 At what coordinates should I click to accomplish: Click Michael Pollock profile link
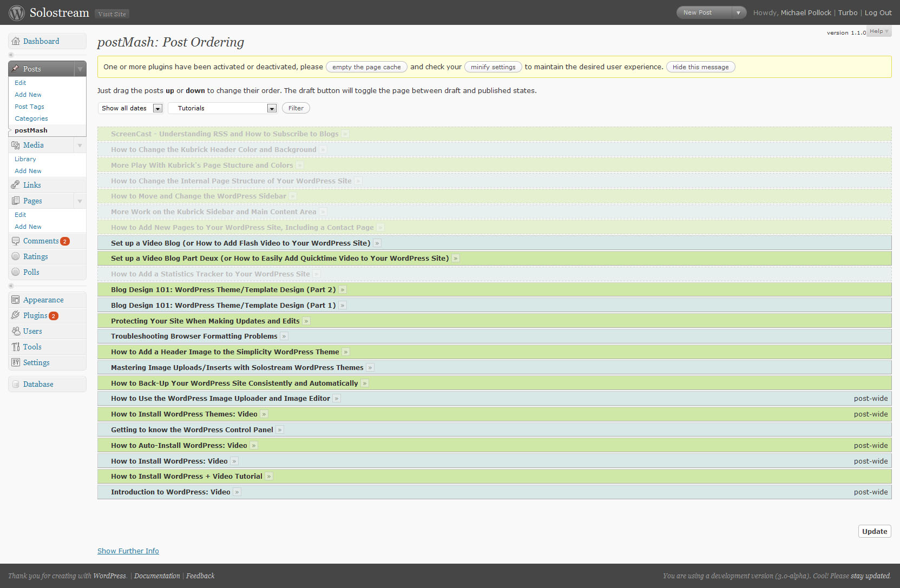click(x=806, y=12)
